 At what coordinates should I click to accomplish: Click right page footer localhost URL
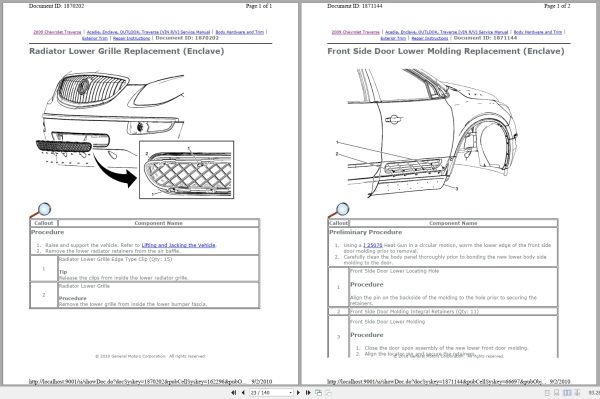point(437,381)
